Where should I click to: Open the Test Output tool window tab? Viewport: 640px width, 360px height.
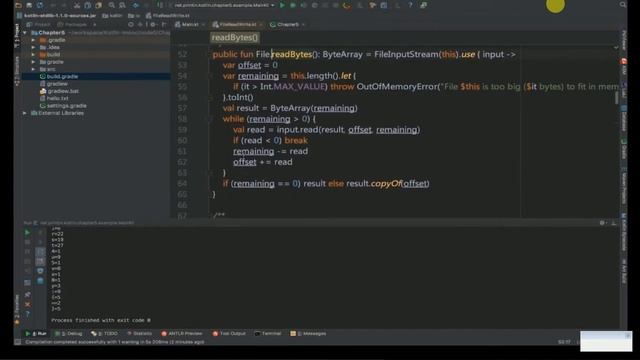click(x=229, y=333)
